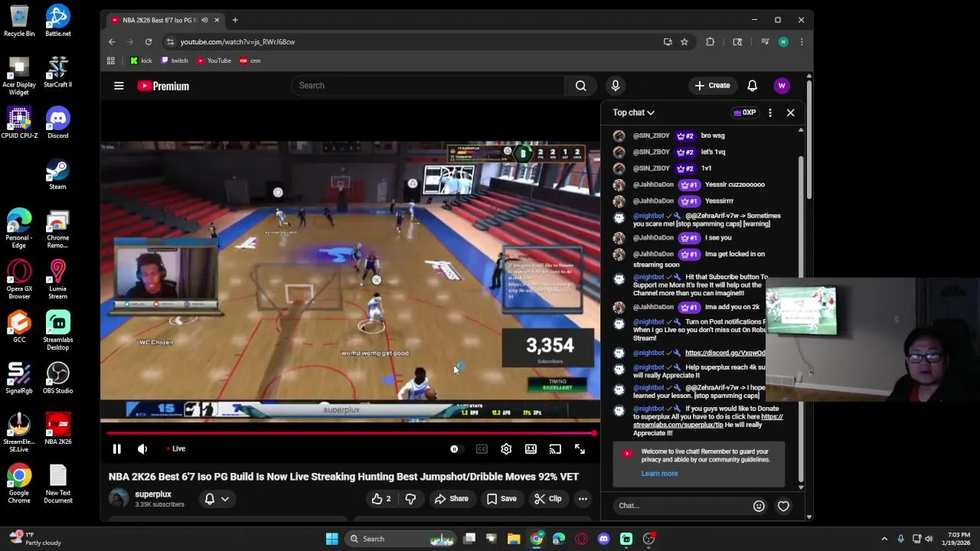This screenshot has height=551, width=980.
Task: Expand the Top chat mode dropdown
Action: (x=633, y=112)
